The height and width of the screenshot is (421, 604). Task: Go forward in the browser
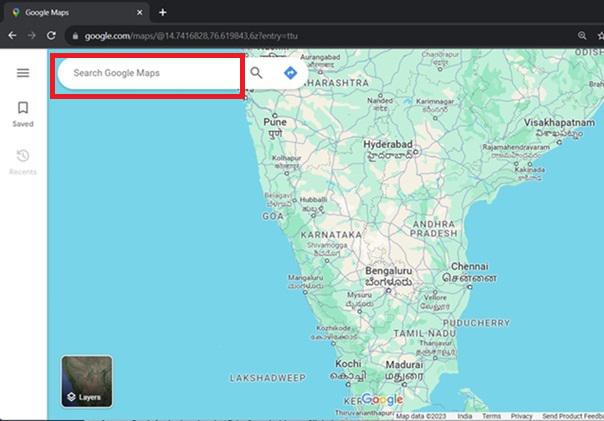(32, 36)
